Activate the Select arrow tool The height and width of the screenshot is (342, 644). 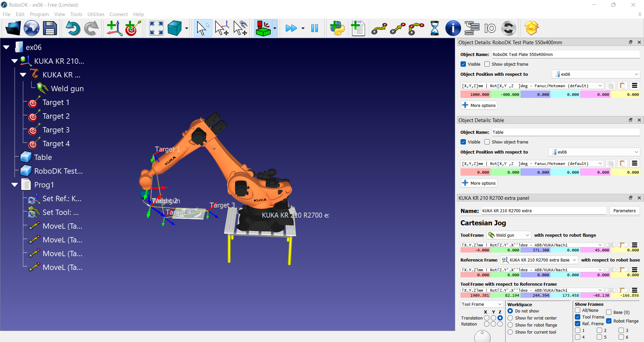pyautogui.click(x=203, y=28)
